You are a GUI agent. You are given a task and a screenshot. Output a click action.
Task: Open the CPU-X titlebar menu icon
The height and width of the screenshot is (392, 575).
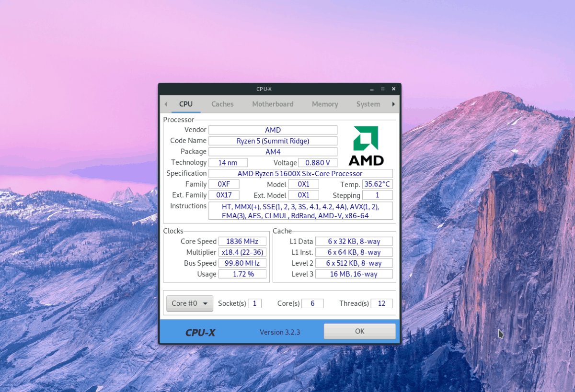382,89
